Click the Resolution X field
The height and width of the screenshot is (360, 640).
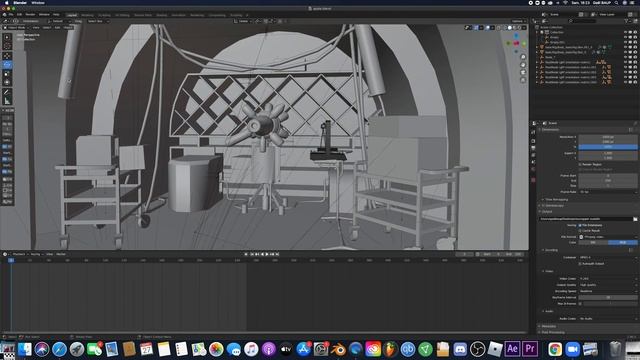tap(608, 137)
